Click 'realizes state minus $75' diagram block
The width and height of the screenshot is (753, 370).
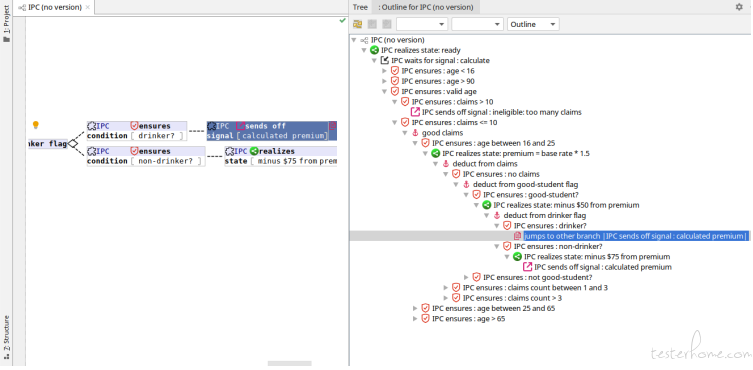[280, 156]
